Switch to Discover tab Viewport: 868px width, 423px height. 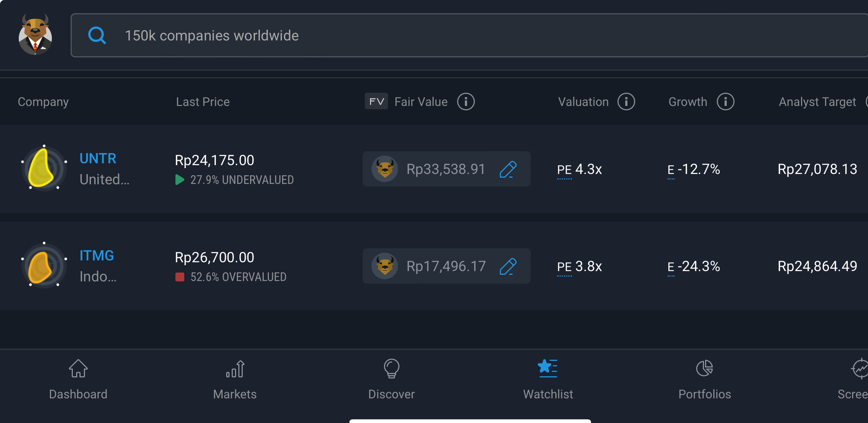[x=391, y=380]
